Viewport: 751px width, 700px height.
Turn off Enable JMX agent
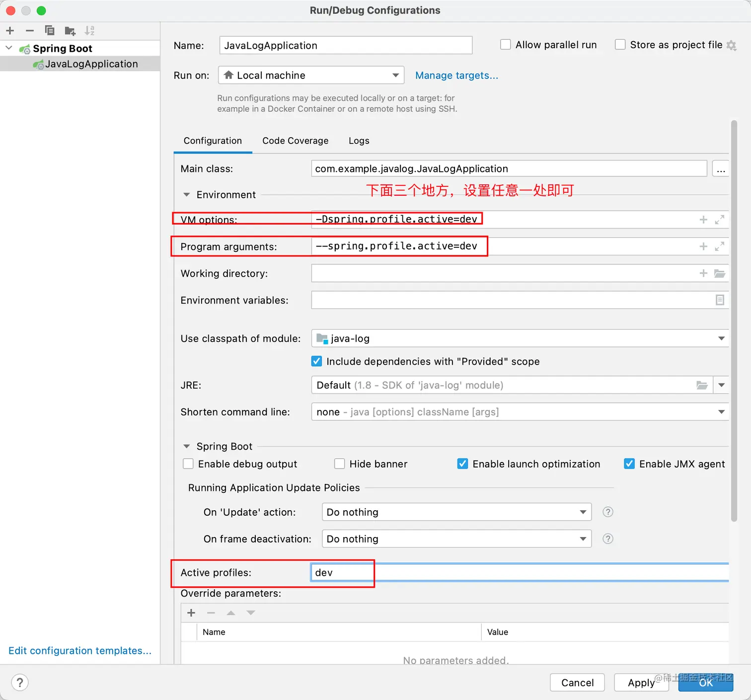click(x=629, y=464)
